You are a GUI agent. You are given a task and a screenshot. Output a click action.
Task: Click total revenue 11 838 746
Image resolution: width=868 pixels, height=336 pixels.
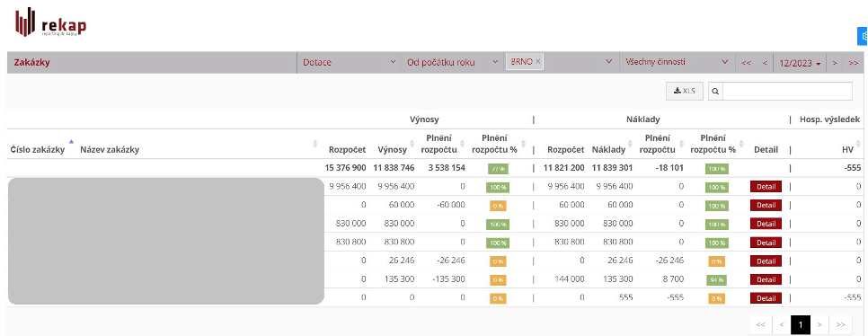394,168
